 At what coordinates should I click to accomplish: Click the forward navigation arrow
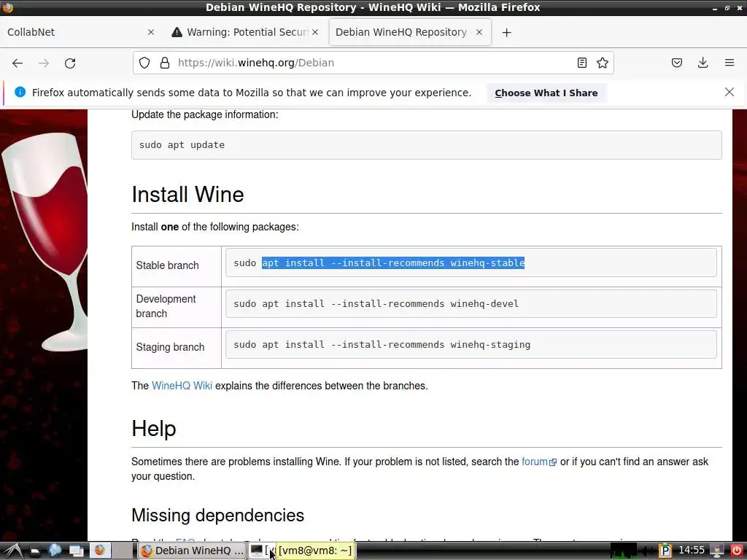pos(44,63)
